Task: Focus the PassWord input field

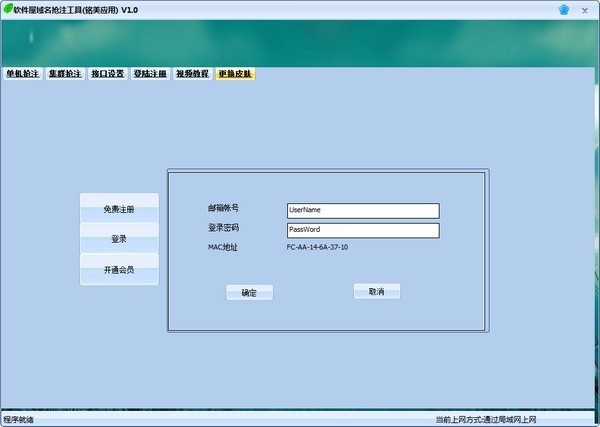Action: point(363,230)
